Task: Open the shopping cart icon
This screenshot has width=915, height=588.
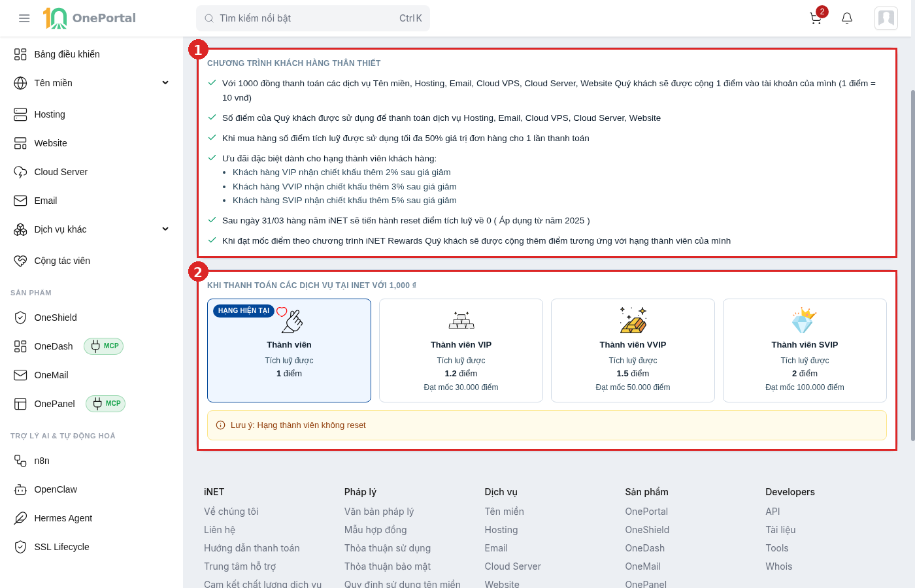Action: pos(816,18)
